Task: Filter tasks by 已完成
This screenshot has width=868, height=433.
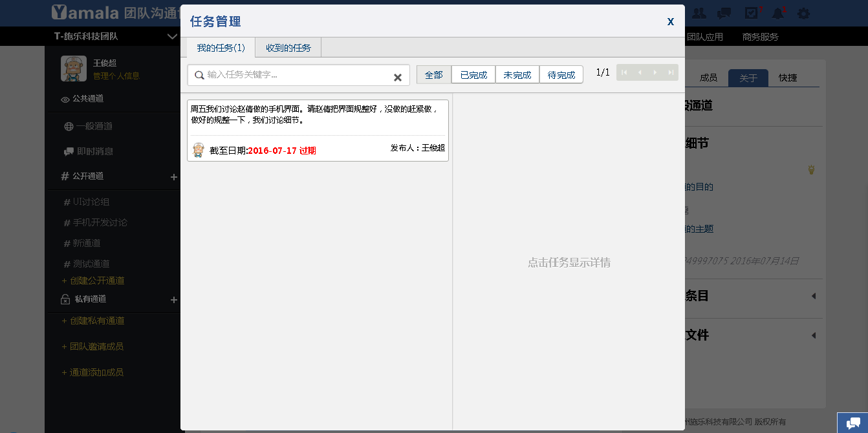Action: [473, 75]
